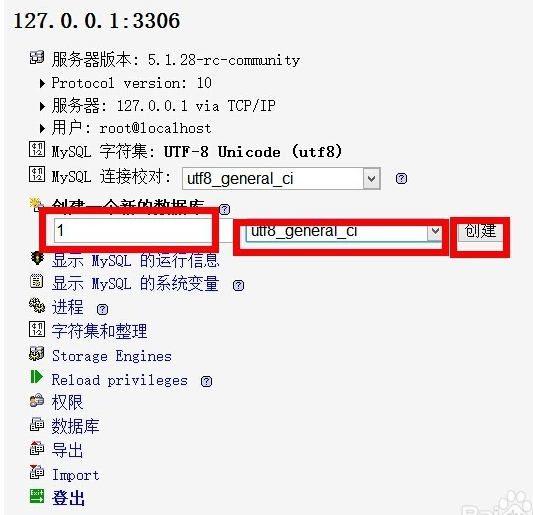533x515 pixels.
Task: Click the system variables notepad icon
Action: tap(36, 281)
